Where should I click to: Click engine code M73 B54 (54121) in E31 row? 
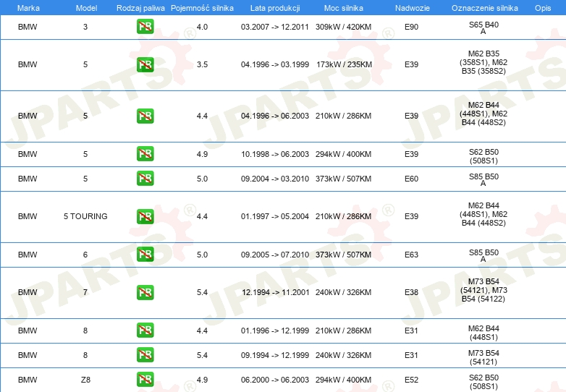[x=483, y=357]
